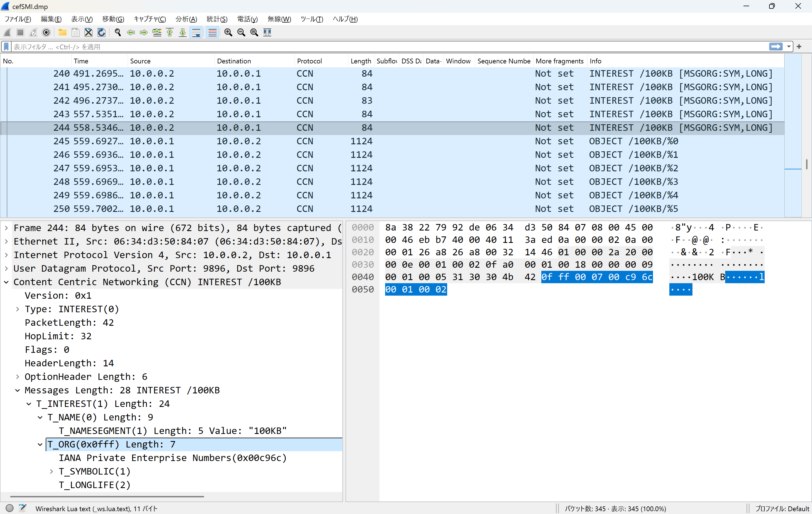The height and width of the screenshot is (514, 812).
Task: Toggle auto-scroll during live capture
Action: click(x=196, y=32)
